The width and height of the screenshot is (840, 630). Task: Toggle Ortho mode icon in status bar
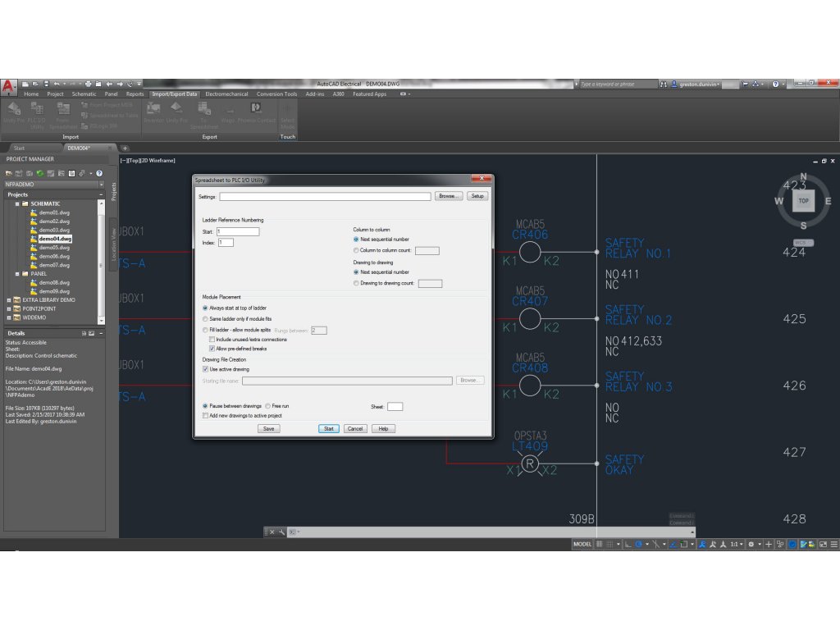pyautogui.click(x=628, y=545)
